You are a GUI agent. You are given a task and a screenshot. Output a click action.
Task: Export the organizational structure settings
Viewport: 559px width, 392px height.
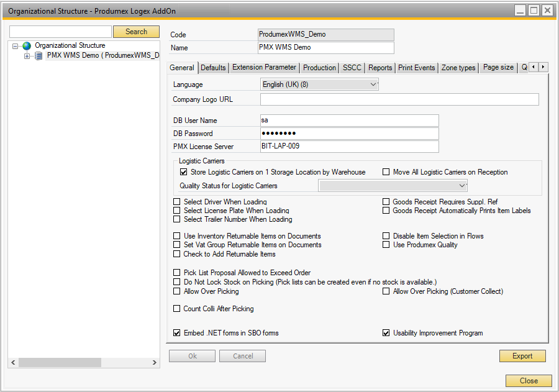tap(522, 355)
